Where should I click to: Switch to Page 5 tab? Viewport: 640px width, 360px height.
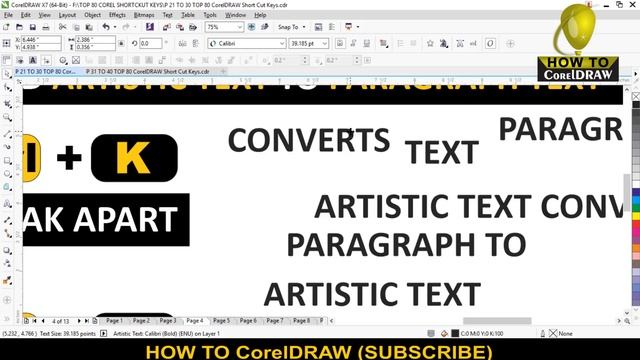[x=222, y=321]
